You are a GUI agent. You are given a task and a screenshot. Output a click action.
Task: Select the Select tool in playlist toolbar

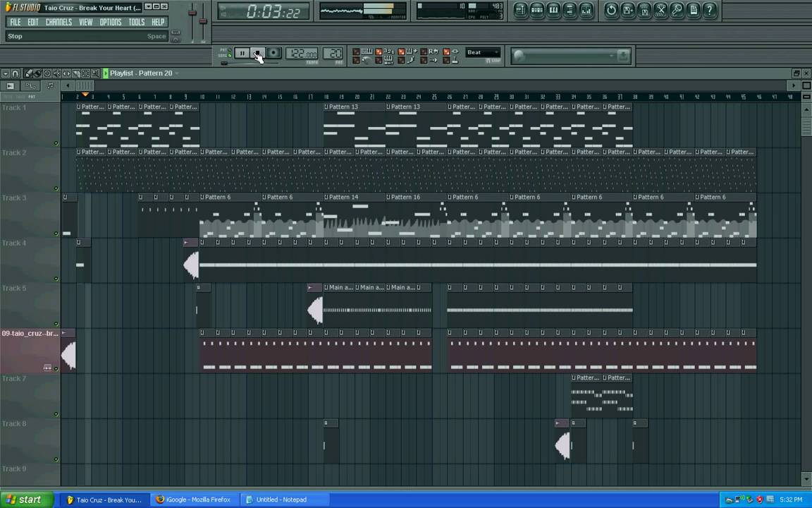[x=86, y=73]
